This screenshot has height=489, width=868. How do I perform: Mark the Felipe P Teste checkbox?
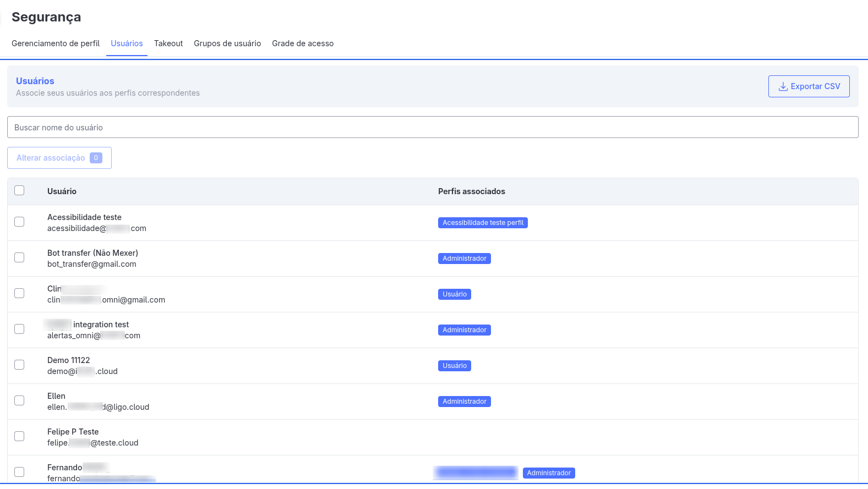19,436
